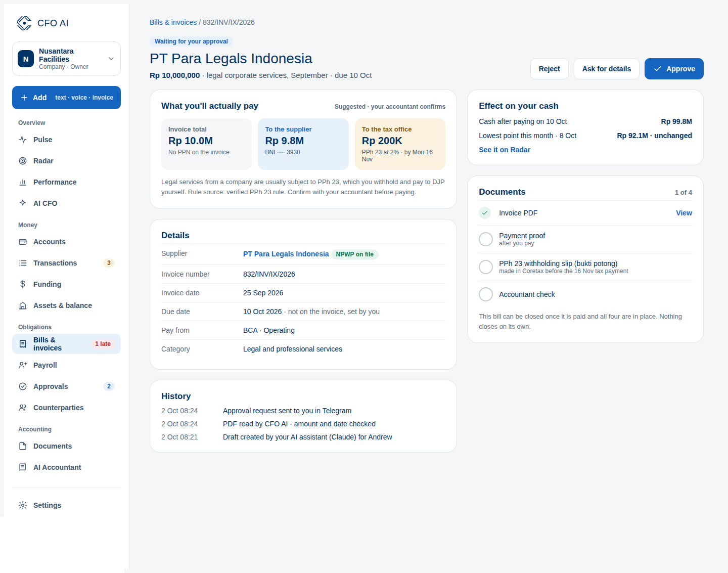The width and height of the screenshot is (728, 573).
Task: Open the See it on Radar link
Action: 505,150
